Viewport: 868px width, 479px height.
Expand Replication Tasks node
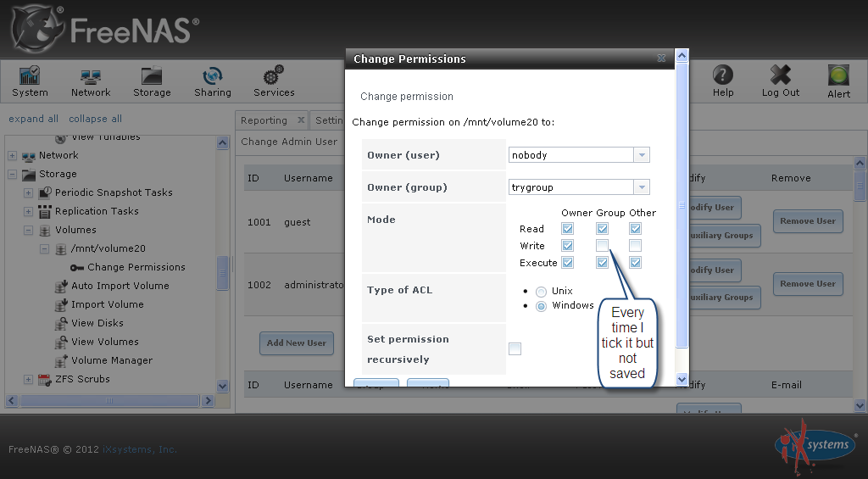(x=28, y=212)
